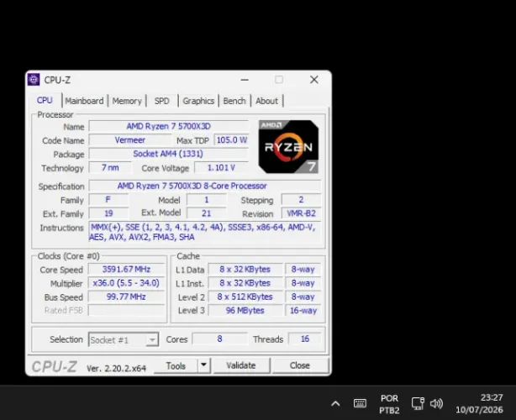
Task: Click the Level 3 associativity 16-way
Action: pyautogui.click(x=303, y=311)
